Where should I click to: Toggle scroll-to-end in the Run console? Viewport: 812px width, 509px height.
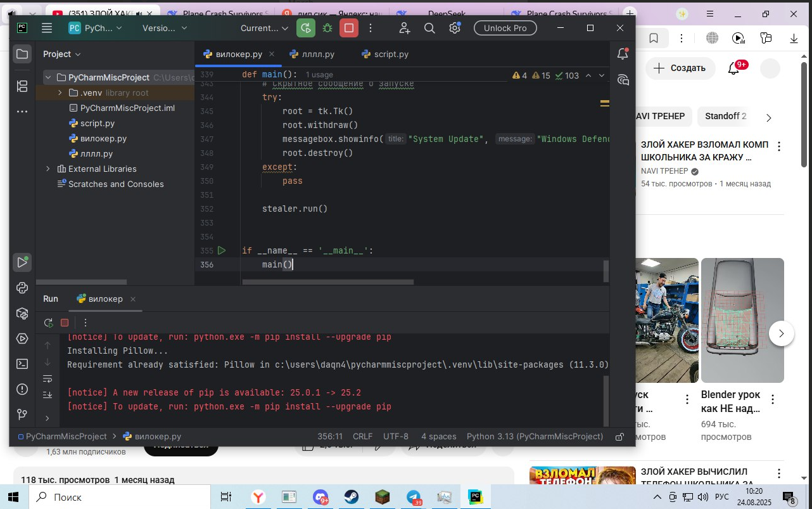(48, 394)
